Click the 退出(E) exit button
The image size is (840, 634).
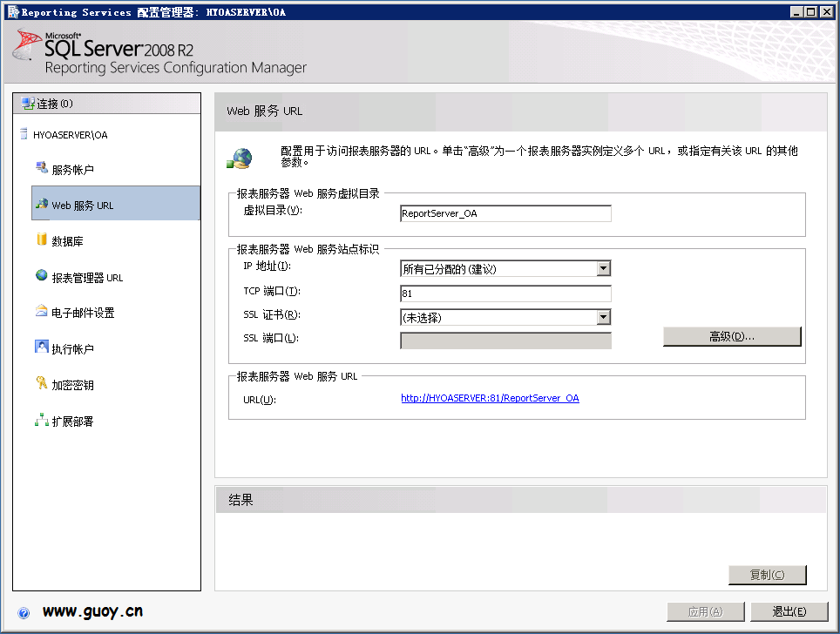click(x=789, y=611)
